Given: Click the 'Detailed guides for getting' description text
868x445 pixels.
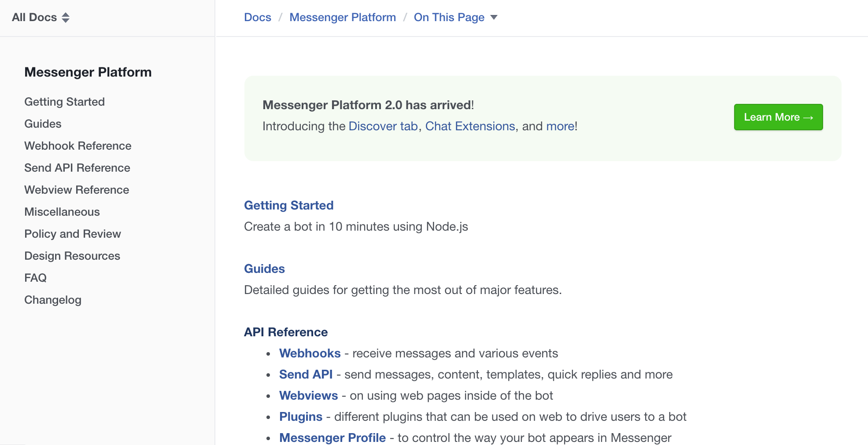Looking at the screenshot, I should [x=403, y=290].
